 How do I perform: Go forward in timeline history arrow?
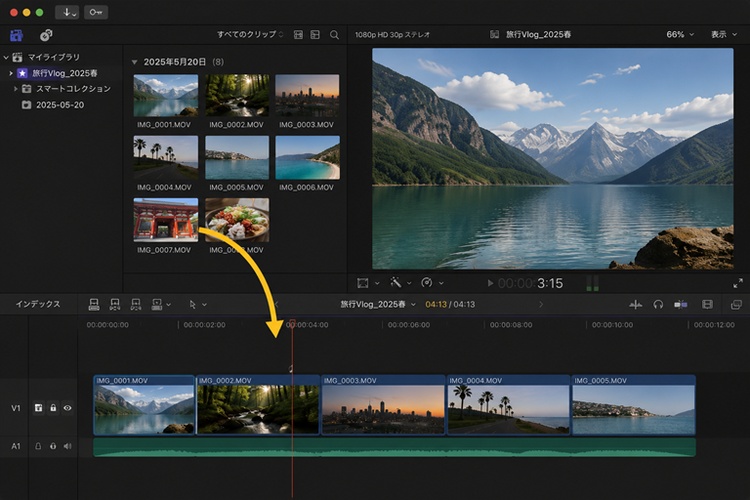click(x=541, y=304)
